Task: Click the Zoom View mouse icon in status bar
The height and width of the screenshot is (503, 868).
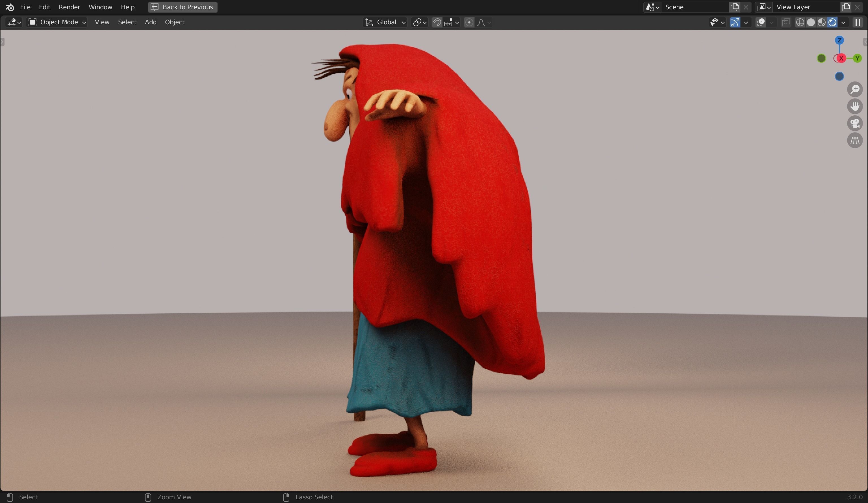Action: coord(148,497)
